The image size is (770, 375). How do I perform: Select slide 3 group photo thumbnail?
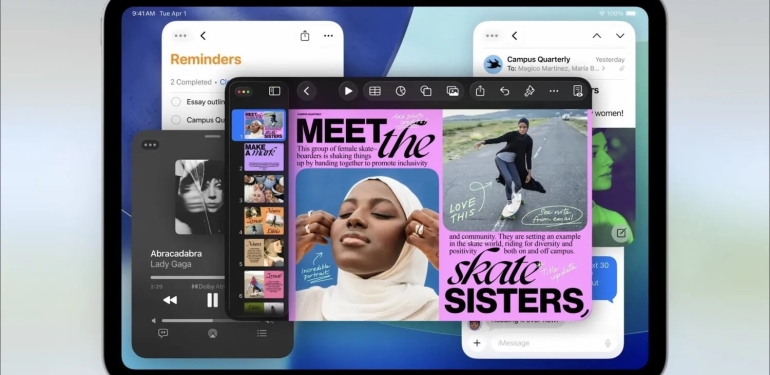[x=264, y=189]
